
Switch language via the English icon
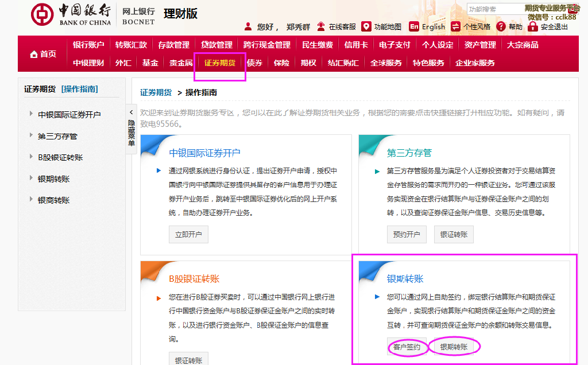[414, 26]
